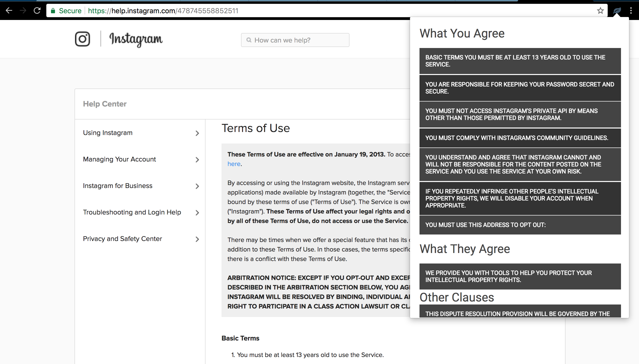Select the community guidelines clause
Image resolution: width=639 pixels, height=364 pixels.
[x=520, y=138]
